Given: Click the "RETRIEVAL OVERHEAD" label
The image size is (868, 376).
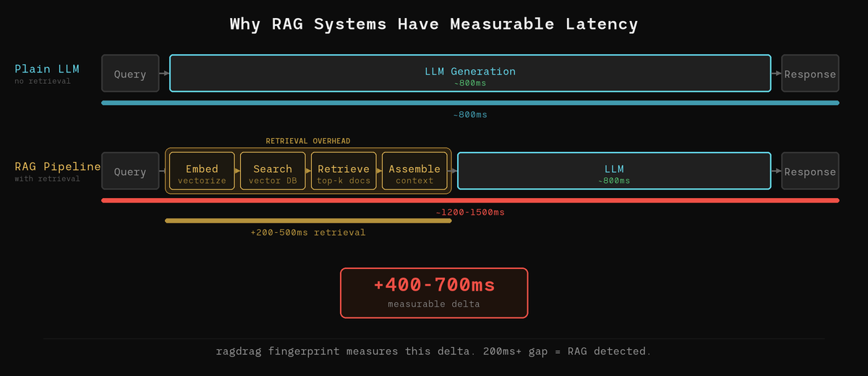Looking at the screenshot, I should pyautogui.click(x=308, y=141).
